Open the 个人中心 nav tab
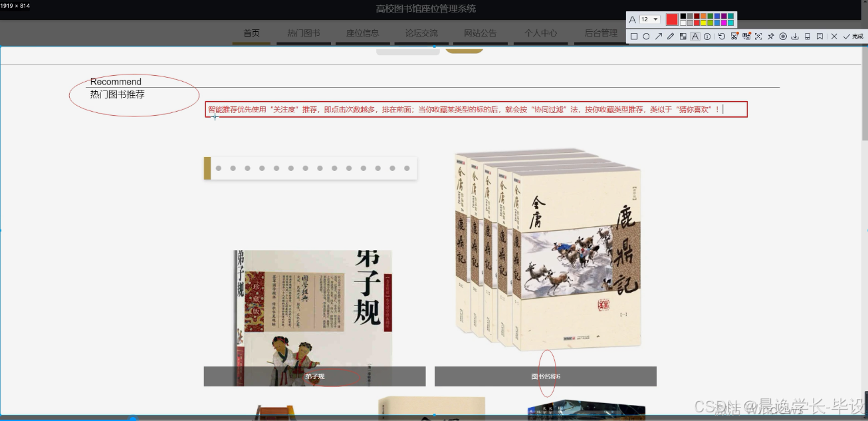The height and width of the screenshot is (421, 868). click(540, 33)
